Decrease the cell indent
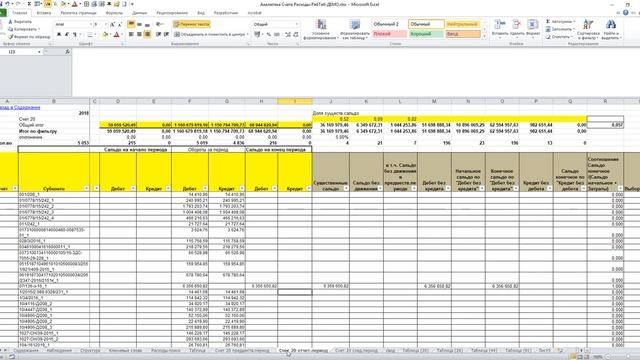The width and height of the screenshot is (640, 360). [x=158, y=35]
